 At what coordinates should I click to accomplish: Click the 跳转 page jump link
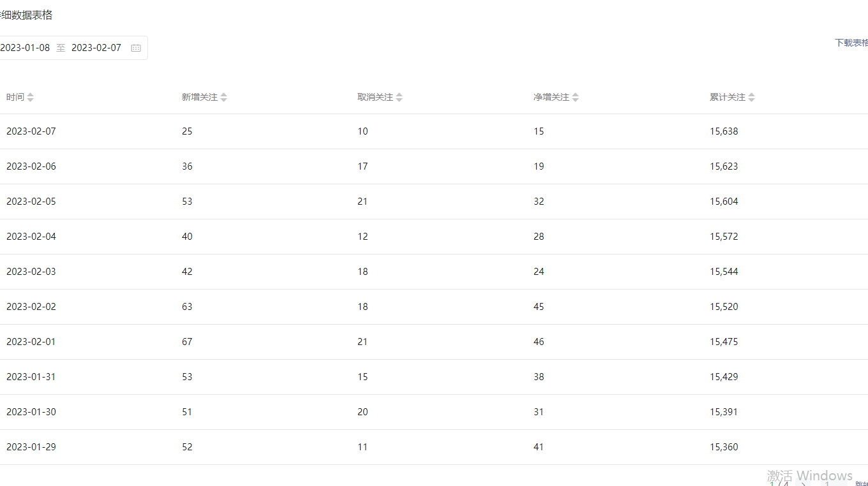(x=861, y=484)
